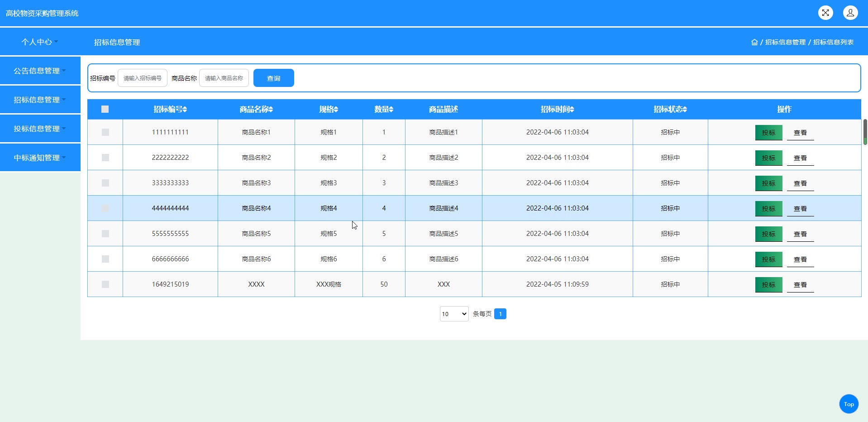The width and height of the screenshot is (868, 422).
Task: Focus the 商品名称 search input field
Action: (224, 78)
